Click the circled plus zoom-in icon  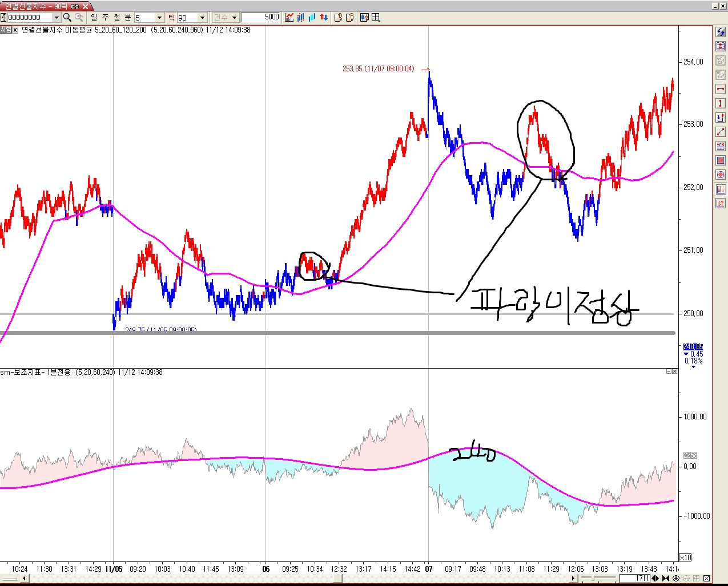point(676,579)
